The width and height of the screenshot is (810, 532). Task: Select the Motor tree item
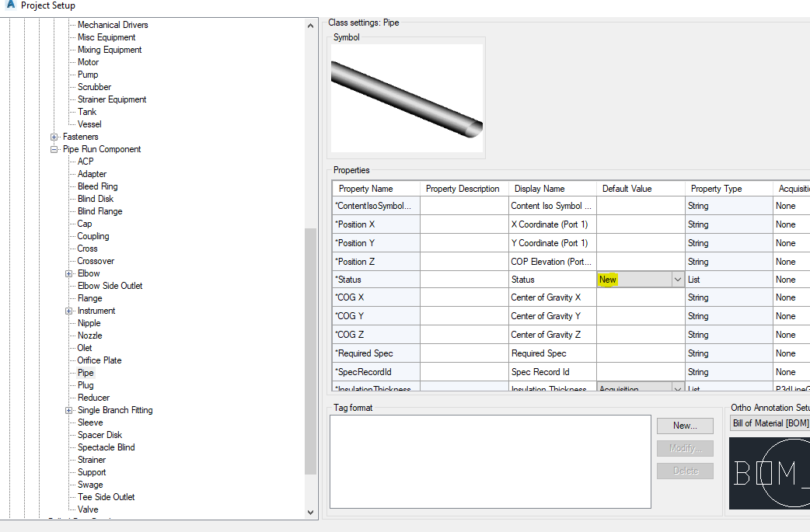pyautogui.click(x=88, y=62)
